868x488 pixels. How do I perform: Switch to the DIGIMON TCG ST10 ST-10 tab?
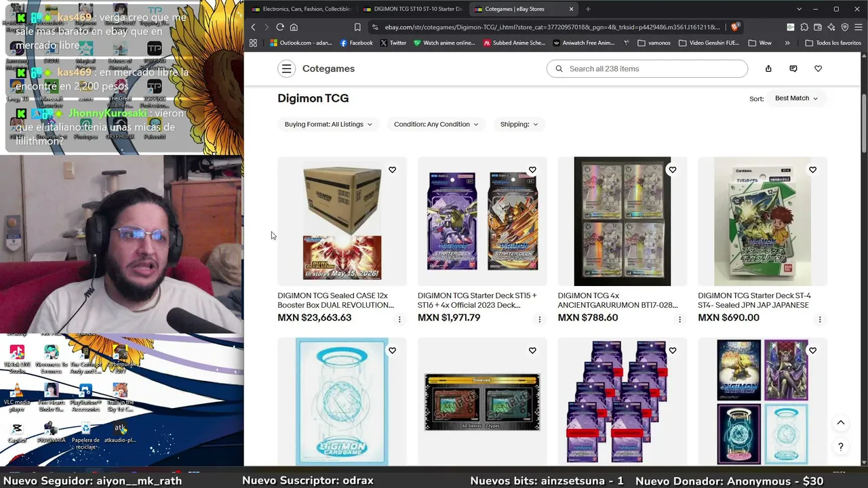[x=412, y=9]
